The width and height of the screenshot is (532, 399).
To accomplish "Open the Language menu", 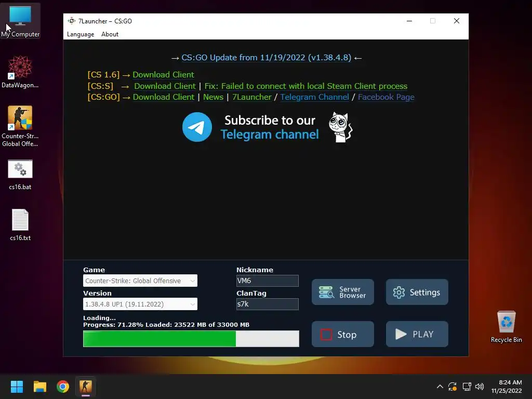I will pos(81,34).
